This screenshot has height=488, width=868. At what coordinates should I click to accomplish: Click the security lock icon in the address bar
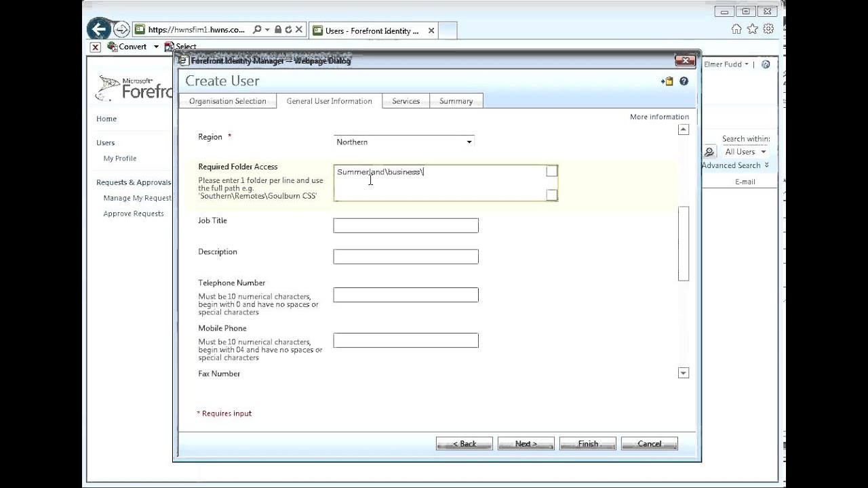pos(278,30)
